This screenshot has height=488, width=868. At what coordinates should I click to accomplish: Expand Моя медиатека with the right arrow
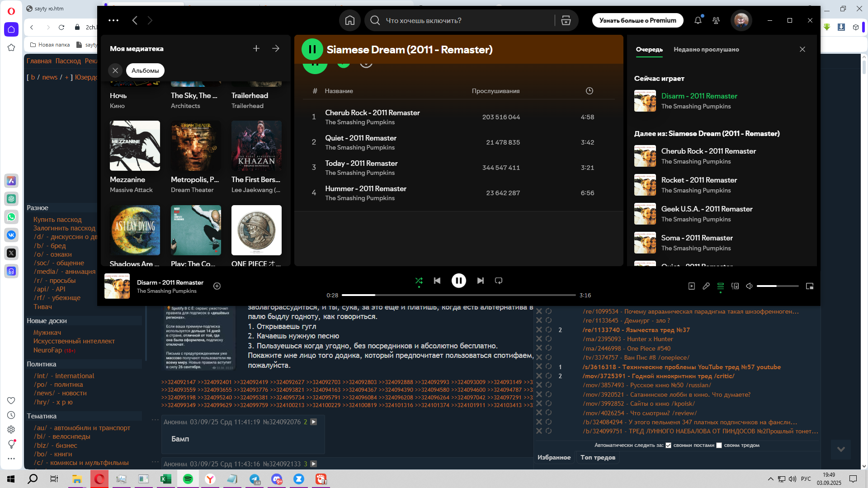276,48
